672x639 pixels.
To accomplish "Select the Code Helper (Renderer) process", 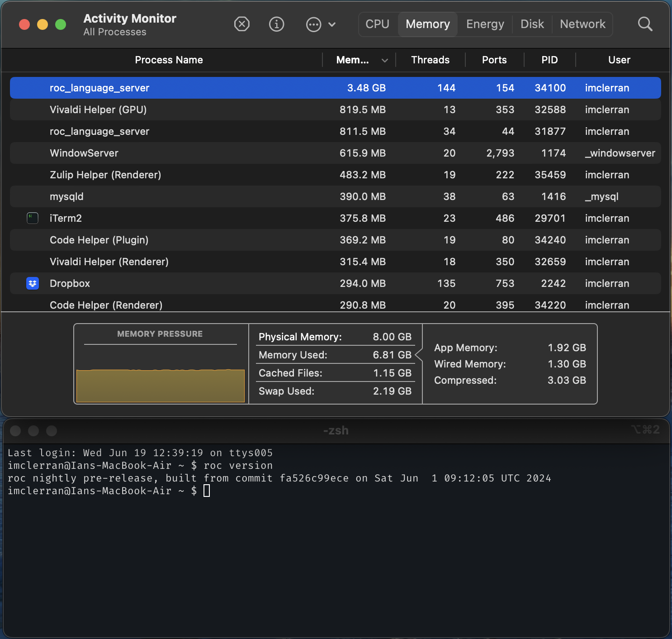I will coord(336,304).
